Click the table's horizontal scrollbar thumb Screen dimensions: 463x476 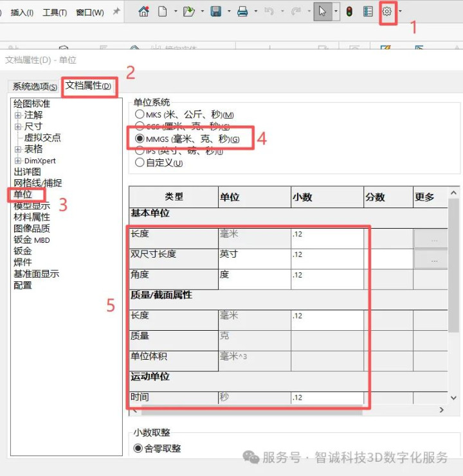[251, 410]
